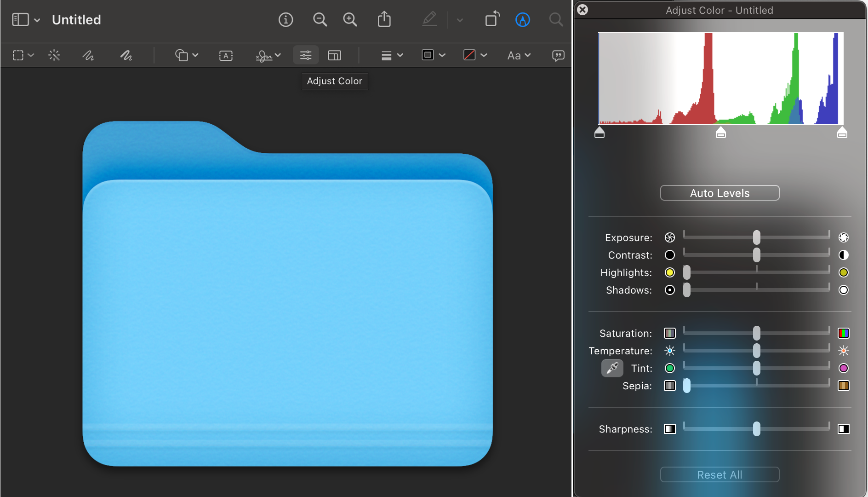868x497 pixels.
Task: Click the color histogram display
Action: click(x=721, y=78)
